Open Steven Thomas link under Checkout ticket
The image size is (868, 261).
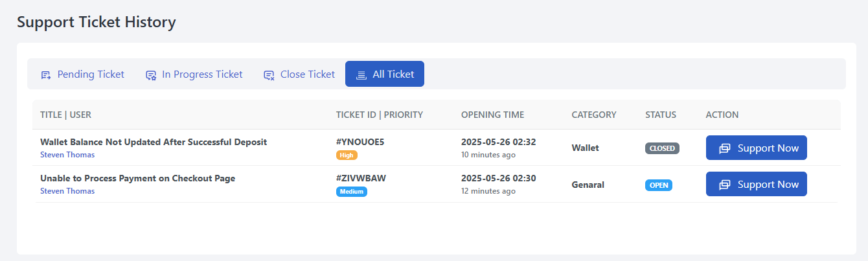[67, 191]
